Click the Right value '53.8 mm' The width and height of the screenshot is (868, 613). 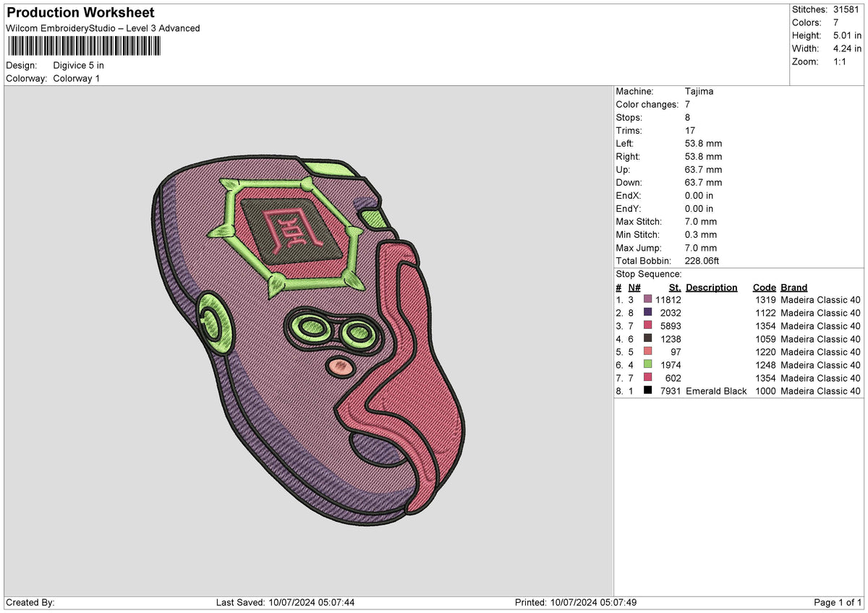tap(703, 157)
